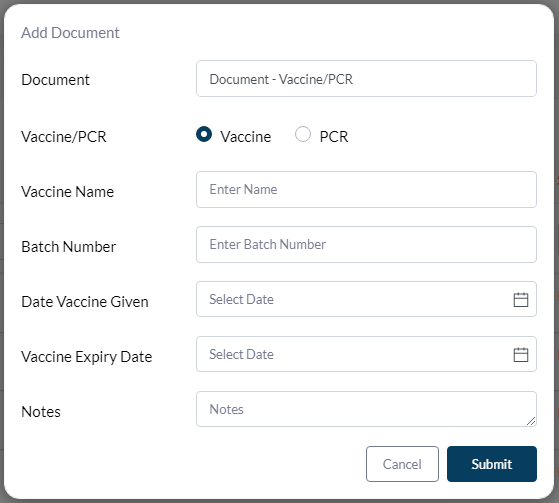Click inside the Notes text area
The width and height of the screenshot is (559, 503).
click(x=366, y=409)
